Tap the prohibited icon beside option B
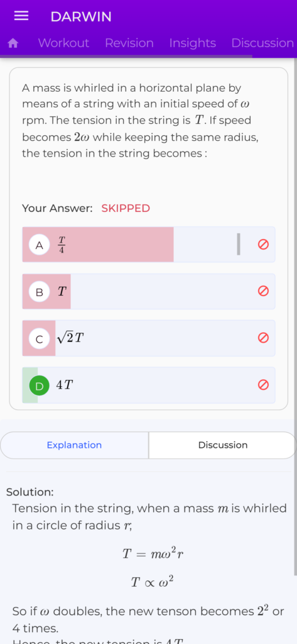Viewport: 297px width, 644px height. [263, 291]
